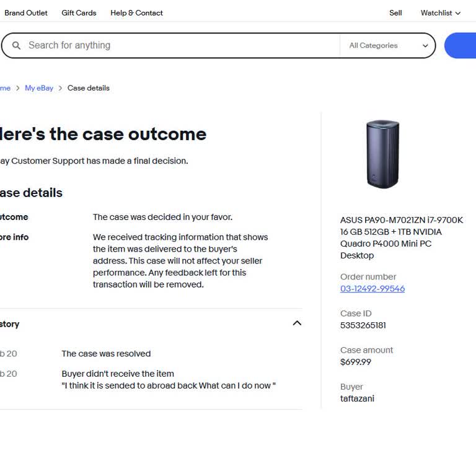Open order number 03-12492-99546
This screenshot has height=476, width=476.
coord(372,289)
